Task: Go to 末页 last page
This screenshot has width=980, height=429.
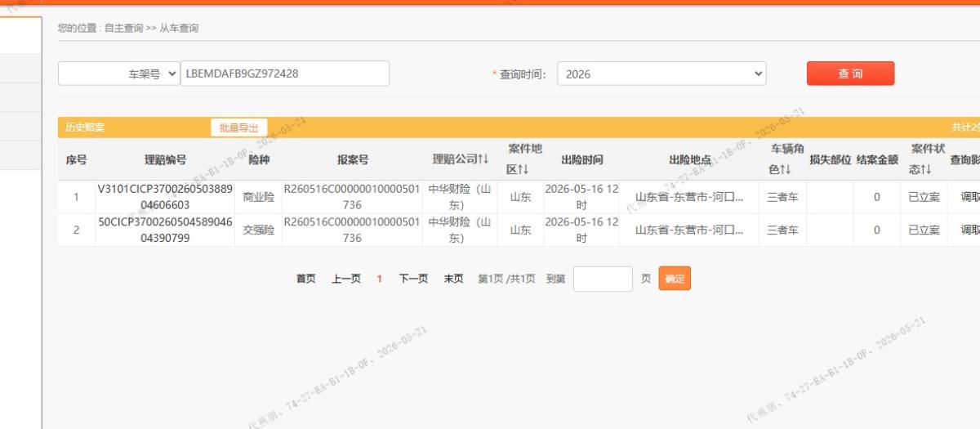Action: tap(453, 279)
